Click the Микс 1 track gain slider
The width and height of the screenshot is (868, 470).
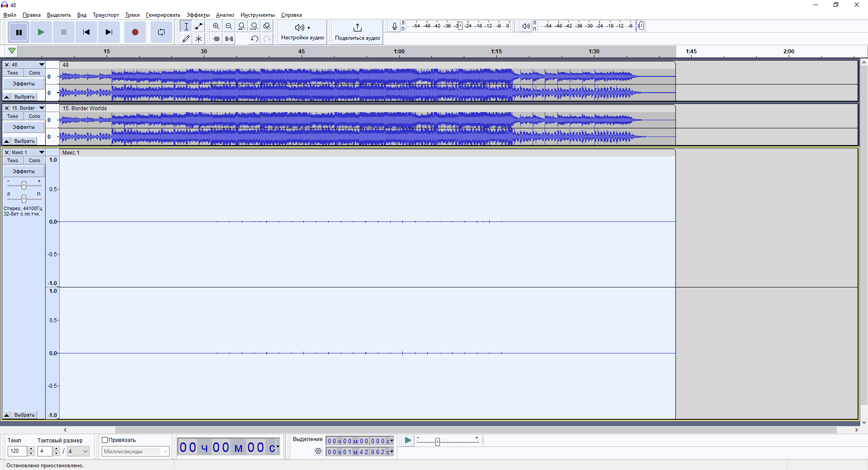[x=24, y=185]
